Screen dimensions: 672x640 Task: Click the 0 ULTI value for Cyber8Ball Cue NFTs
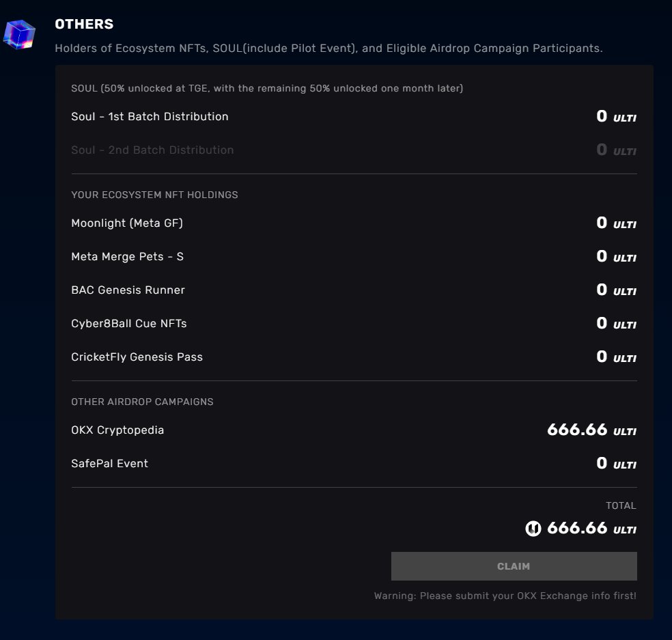click(x=616, y=323)
